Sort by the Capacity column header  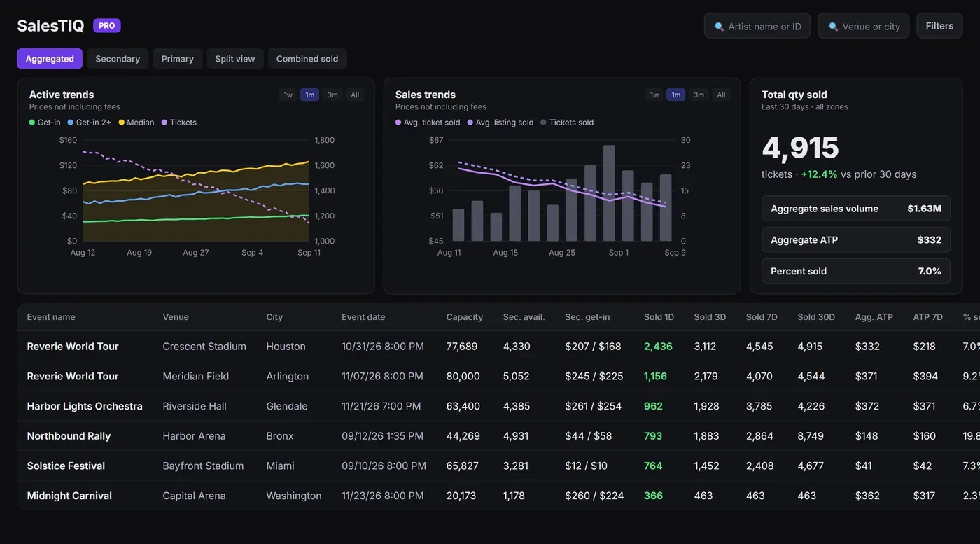[x=465, y=317]
